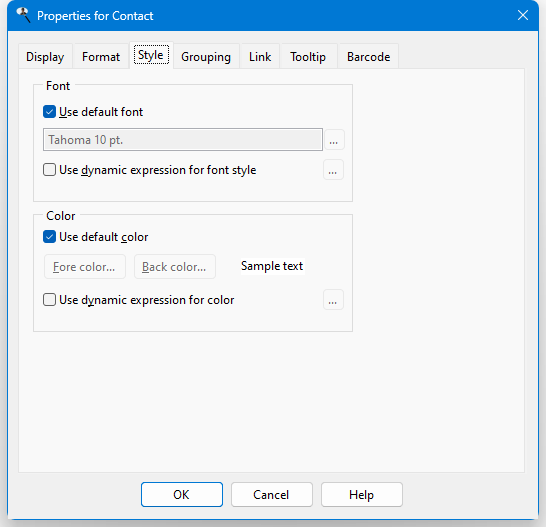Click the Fore color button
This screenshot has width=546, height=527.
85,267
